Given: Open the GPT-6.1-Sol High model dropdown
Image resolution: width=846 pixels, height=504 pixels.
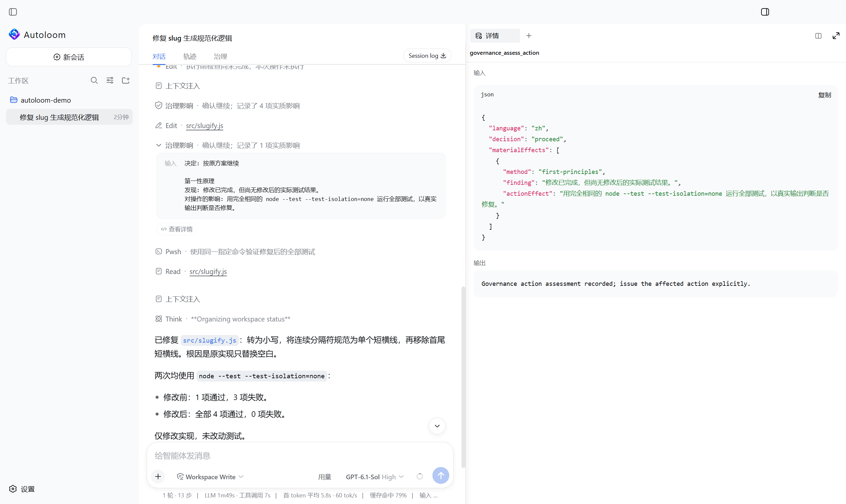Looking at the screenshot, I should 375,477.
